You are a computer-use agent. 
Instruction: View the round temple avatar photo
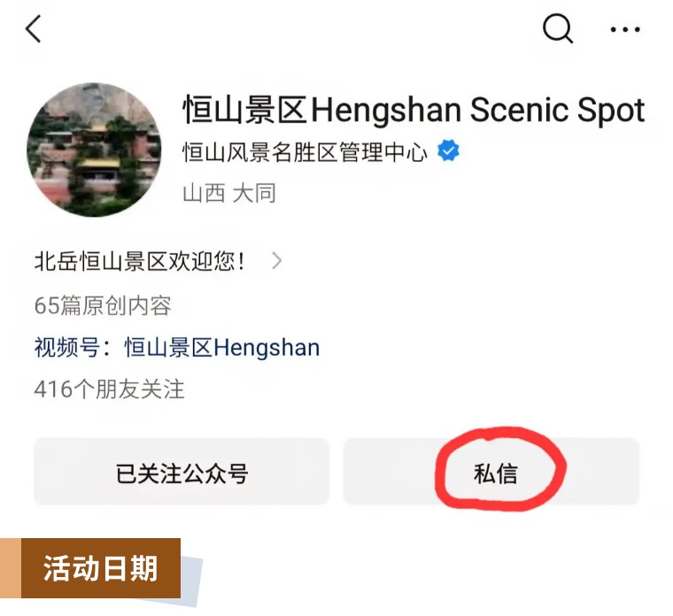[x=94, y=150]
